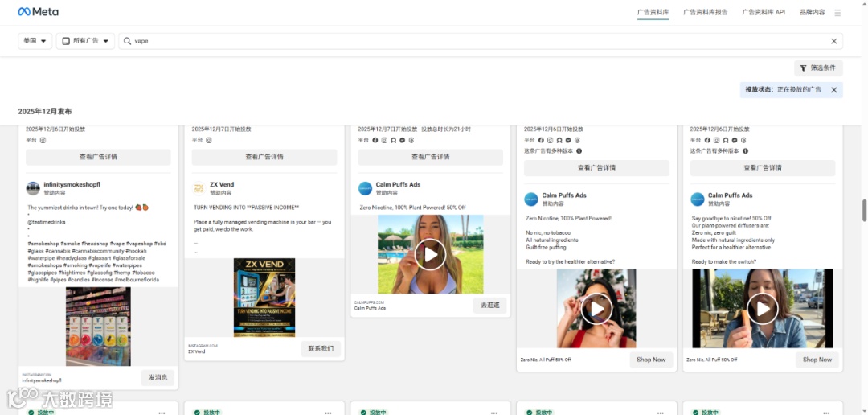
Task: Click Shop Now on 'Say goodbye to nicotine' ad
Action: point(817,360)
